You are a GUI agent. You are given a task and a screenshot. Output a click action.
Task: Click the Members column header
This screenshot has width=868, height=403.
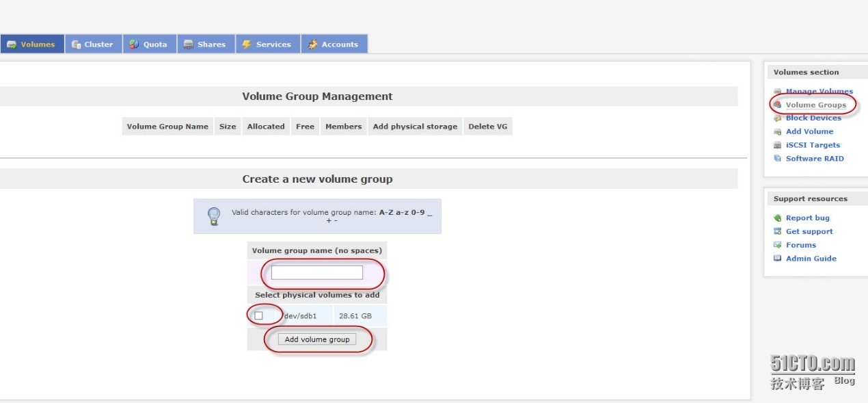[344, 127]
